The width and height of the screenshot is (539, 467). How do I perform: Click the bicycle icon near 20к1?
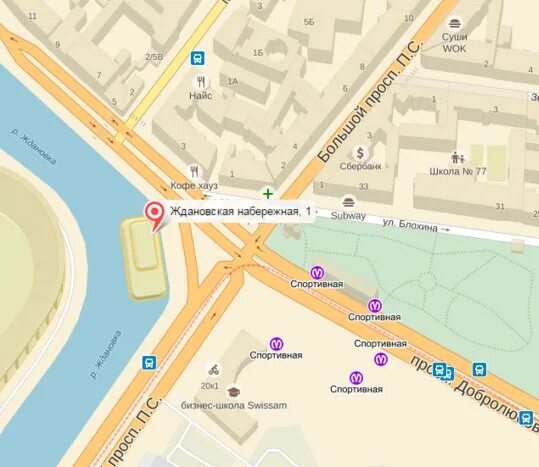click(214, 370)
